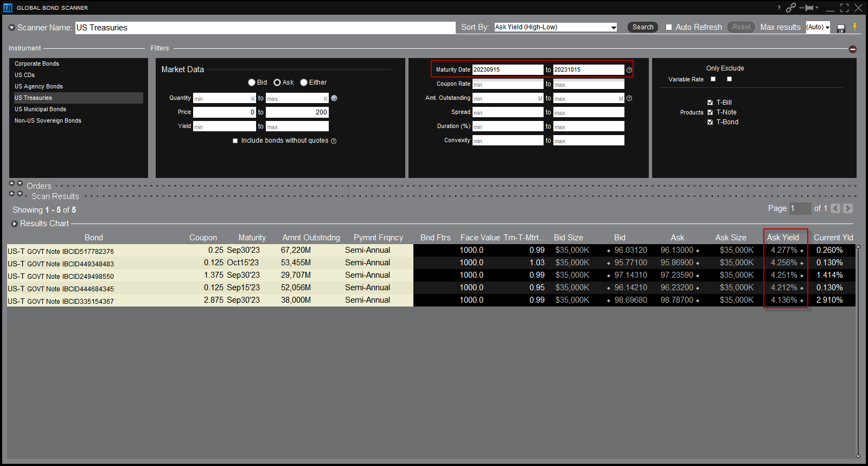The image size is (868, 466).
Task: Select US Treasuries instrument
Action: (x=78, y=98)
